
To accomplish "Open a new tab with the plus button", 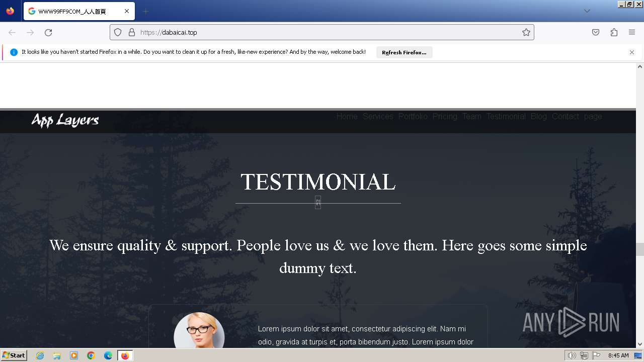I will pyautogui.click(x=146, y=11).
